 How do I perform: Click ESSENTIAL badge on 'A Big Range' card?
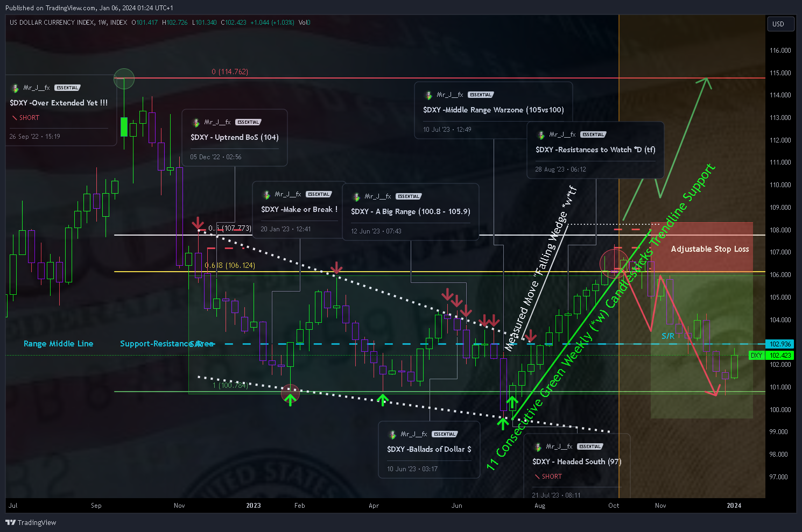pos(409,196)
